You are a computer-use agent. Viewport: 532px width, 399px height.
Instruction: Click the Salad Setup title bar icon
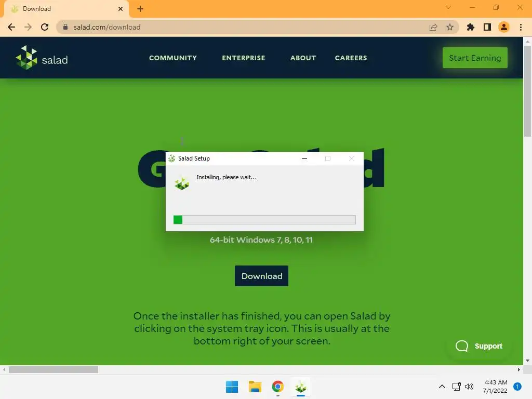pos(171,158)
